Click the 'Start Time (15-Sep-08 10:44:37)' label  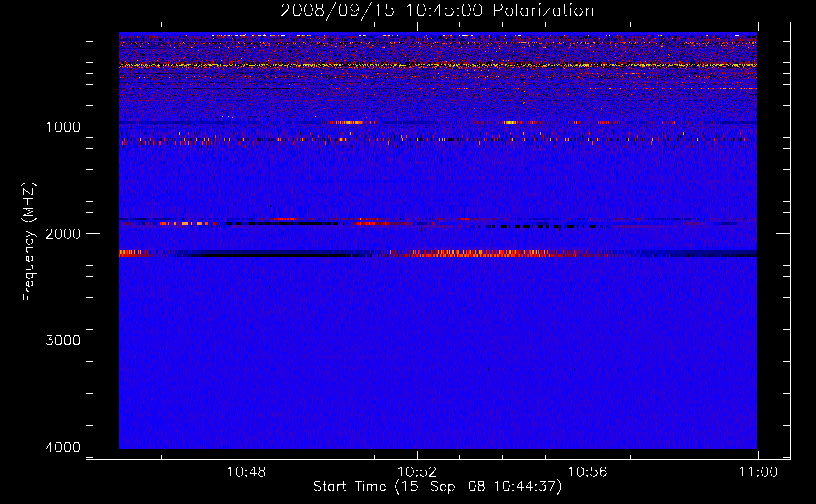tap(437, 487)
